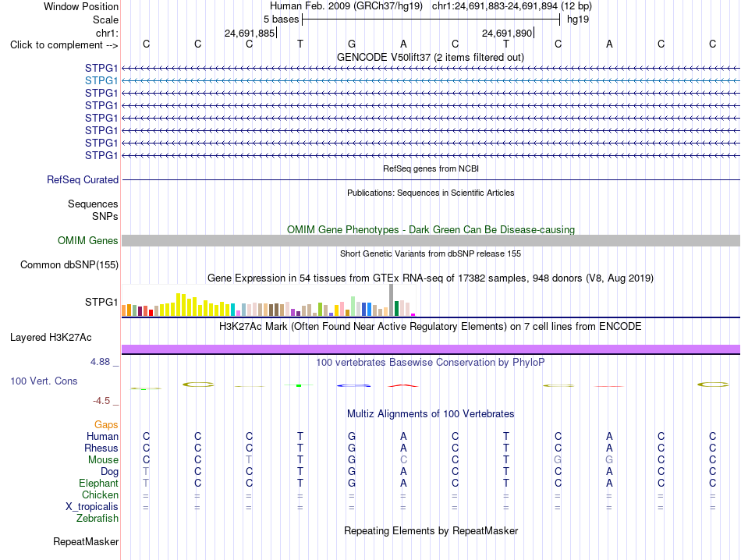Click the purple H3K27Ac signal bar
Screen dimensions: 741x560
[431, 349]
